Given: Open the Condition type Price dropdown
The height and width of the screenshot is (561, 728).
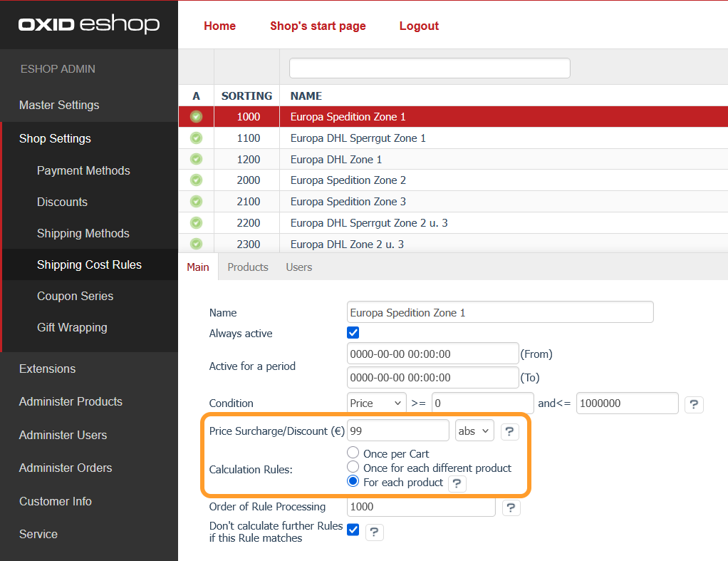Looking at the screenshot, I should pyautogui.click(x=376, y=403).
